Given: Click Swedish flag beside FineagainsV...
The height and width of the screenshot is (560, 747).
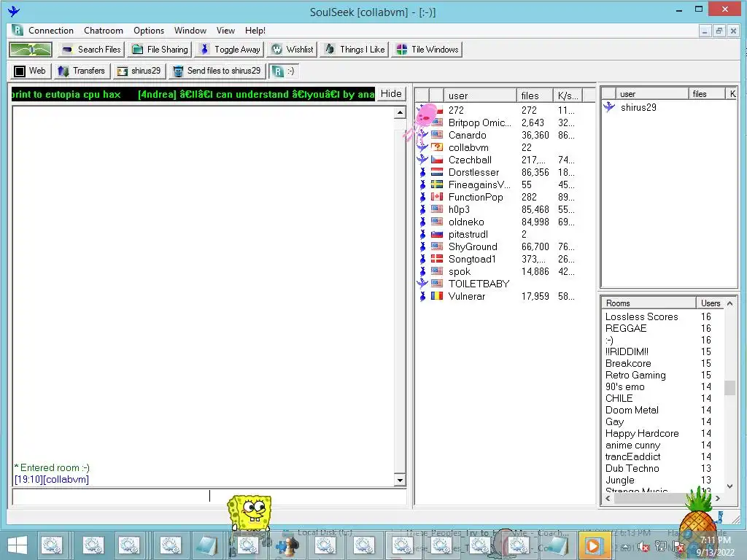Looking at the screenshot, I should point(437,184).
